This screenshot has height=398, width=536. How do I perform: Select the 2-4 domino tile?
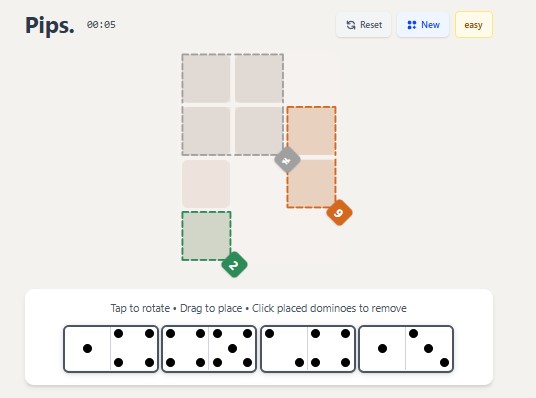coord(308,349)
